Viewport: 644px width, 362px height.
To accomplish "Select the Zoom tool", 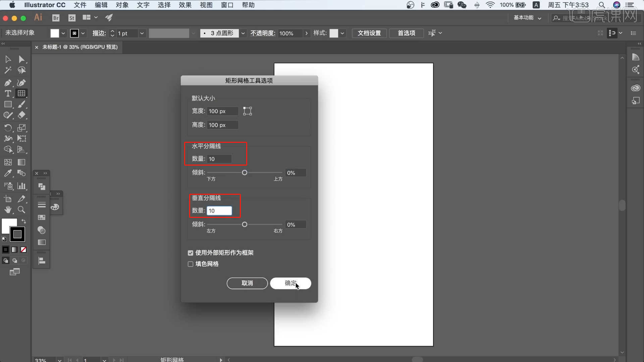I will pos(21,210).
